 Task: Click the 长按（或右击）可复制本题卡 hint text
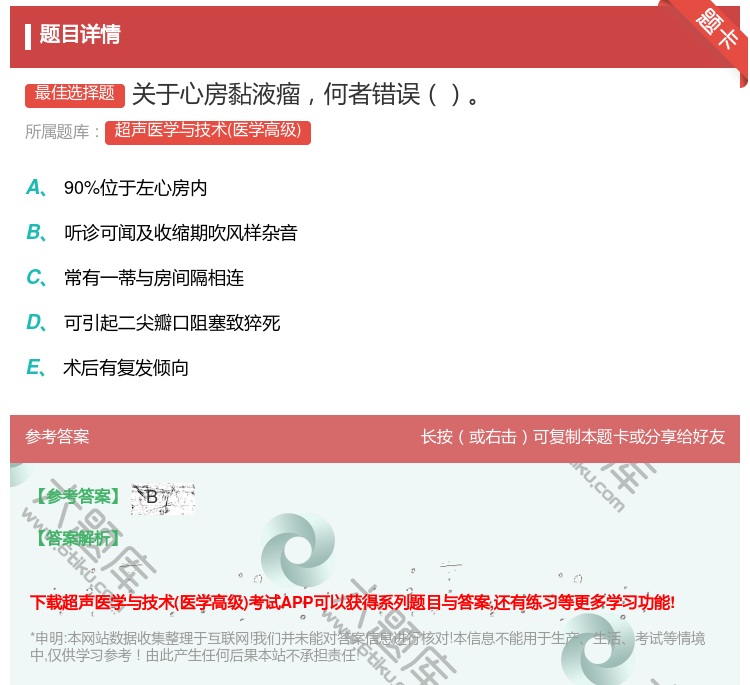(573, 437)
